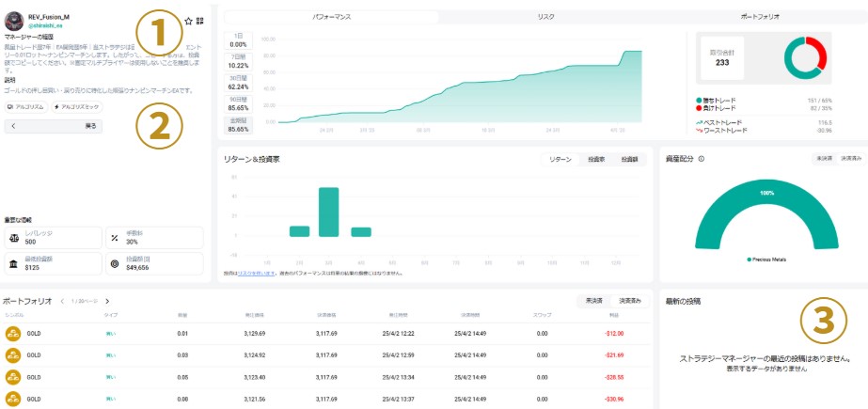
Task: Open the top ポートフォリオ tab
Action: [x=760, y=17]
